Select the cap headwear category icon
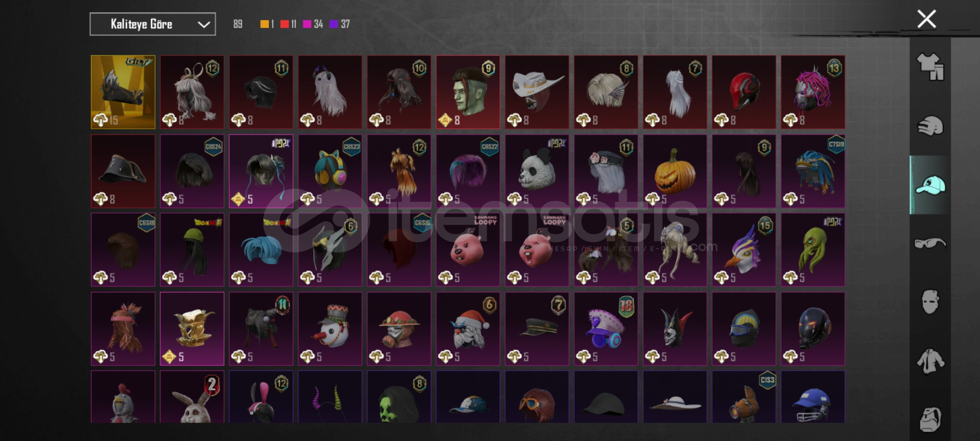Viewport: 980px width, 441px height. pos(930,185)
